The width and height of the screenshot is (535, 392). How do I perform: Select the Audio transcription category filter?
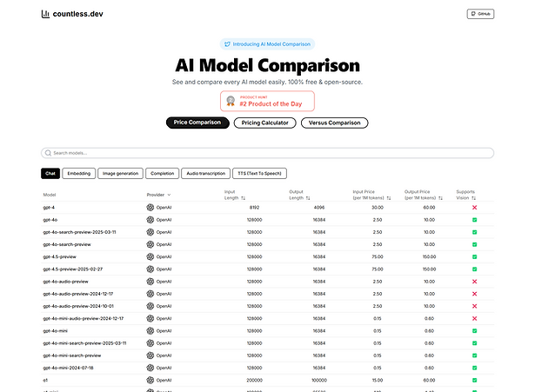(206, 174)
